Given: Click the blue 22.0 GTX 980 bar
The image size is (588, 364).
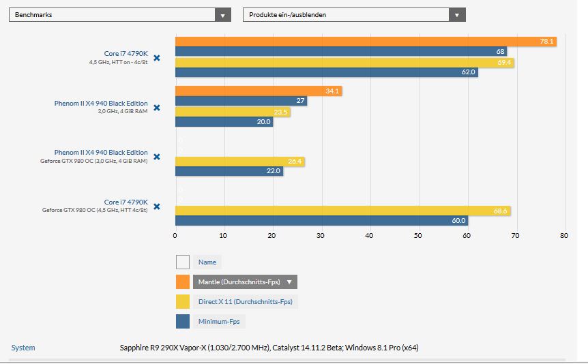Looking at the screenshot, I should tap(229, 171).
